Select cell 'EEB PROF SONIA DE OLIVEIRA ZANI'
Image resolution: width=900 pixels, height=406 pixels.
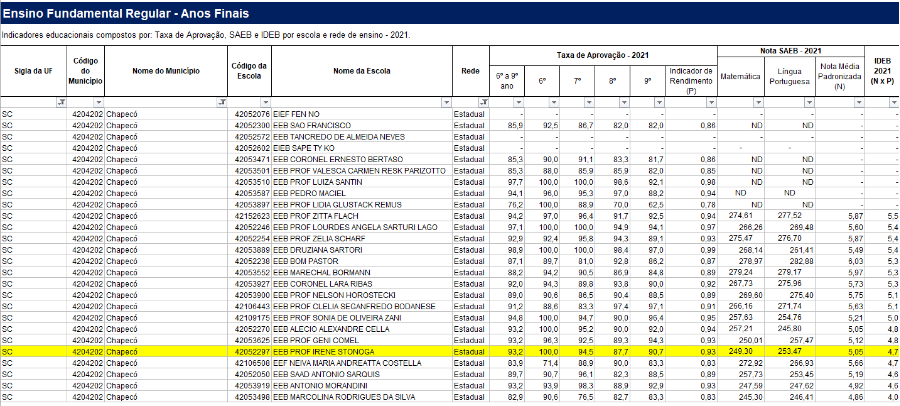[x=362, y=318]
